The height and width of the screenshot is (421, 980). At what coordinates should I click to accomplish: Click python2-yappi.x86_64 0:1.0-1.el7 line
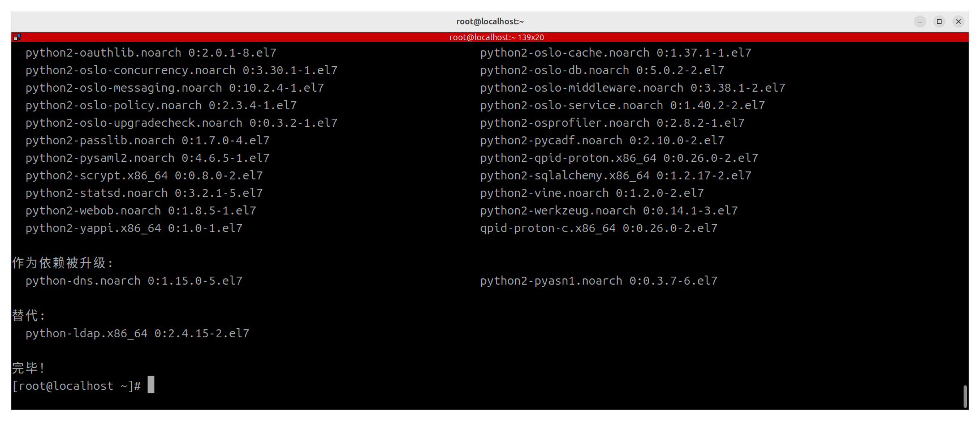point(134,228)
